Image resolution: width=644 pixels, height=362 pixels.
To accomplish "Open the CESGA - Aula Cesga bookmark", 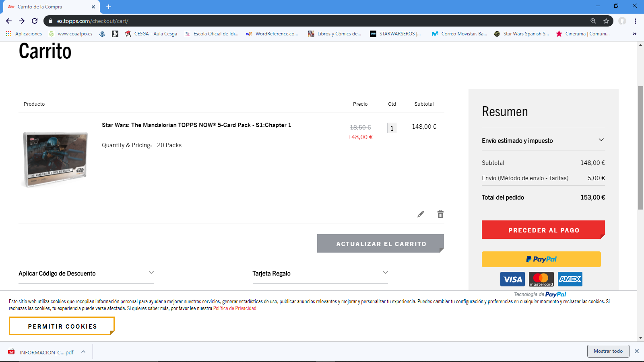I will [x=151, y=34].
